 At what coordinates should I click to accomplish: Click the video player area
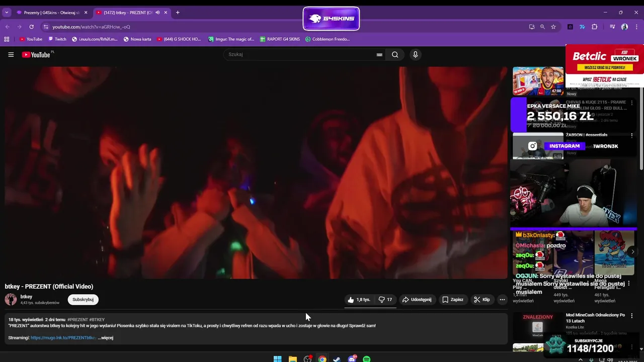click(x=256, y=172)
